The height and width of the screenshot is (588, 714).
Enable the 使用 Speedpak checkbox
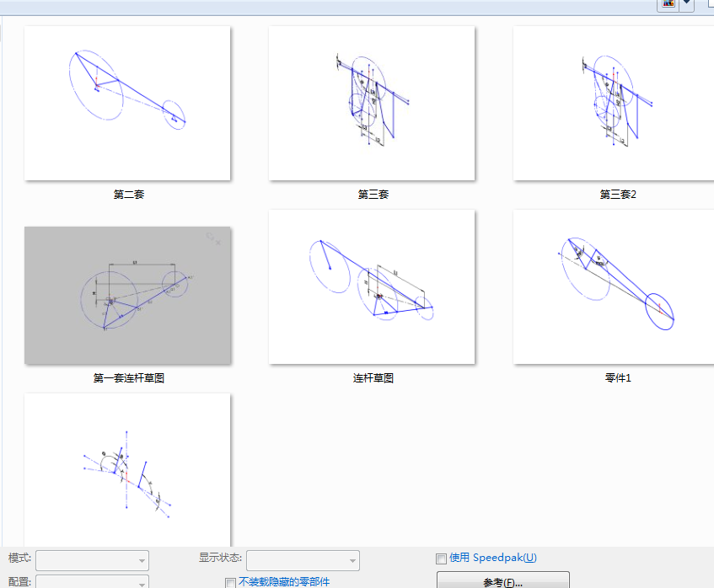pos(441,559)
